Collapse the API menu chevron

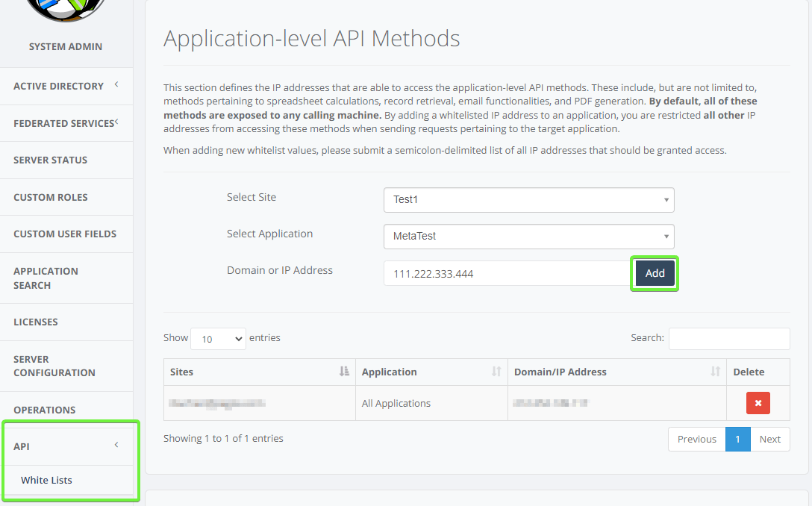click(x=116, y=445)
